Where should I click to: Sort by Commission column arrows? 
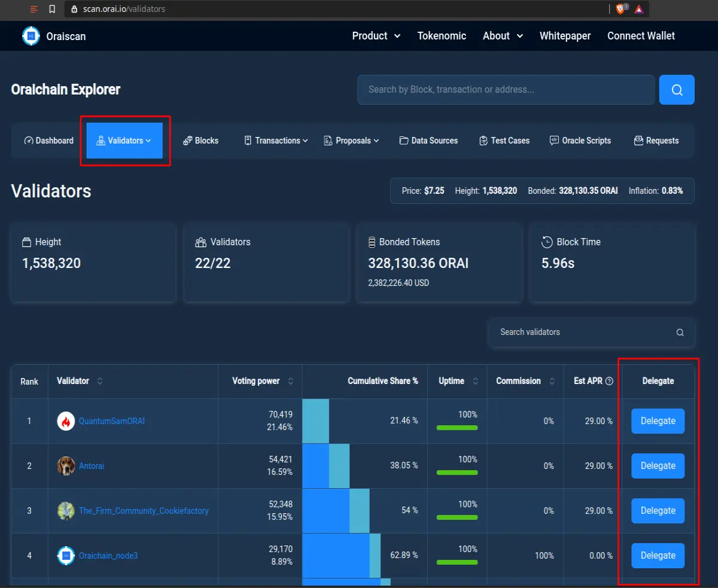coord(552,381)
